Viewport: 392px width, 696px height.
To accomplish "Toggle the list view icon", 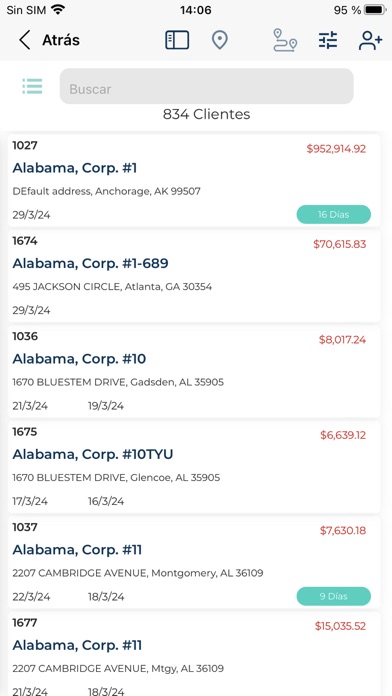I will (32, 86).
